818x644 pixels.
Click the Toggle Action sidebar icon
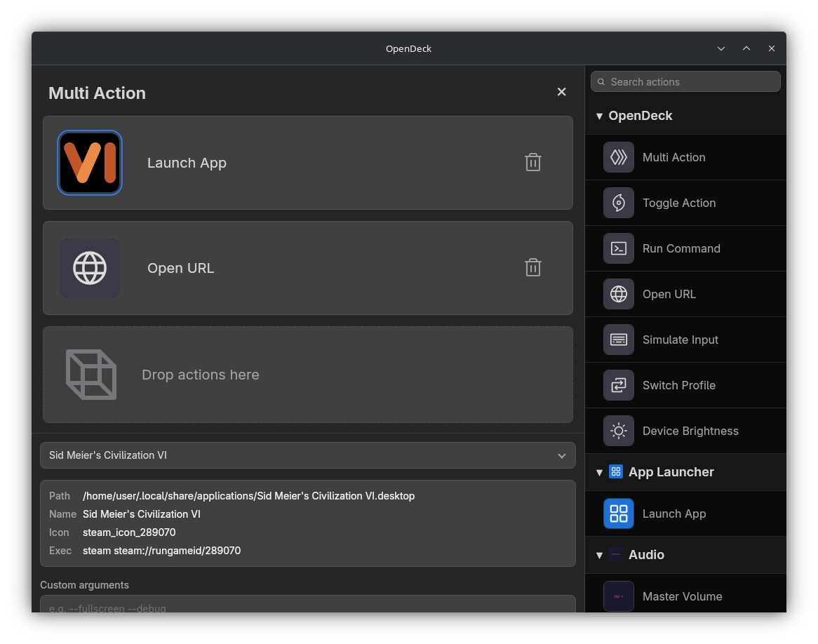click(619, 203)
